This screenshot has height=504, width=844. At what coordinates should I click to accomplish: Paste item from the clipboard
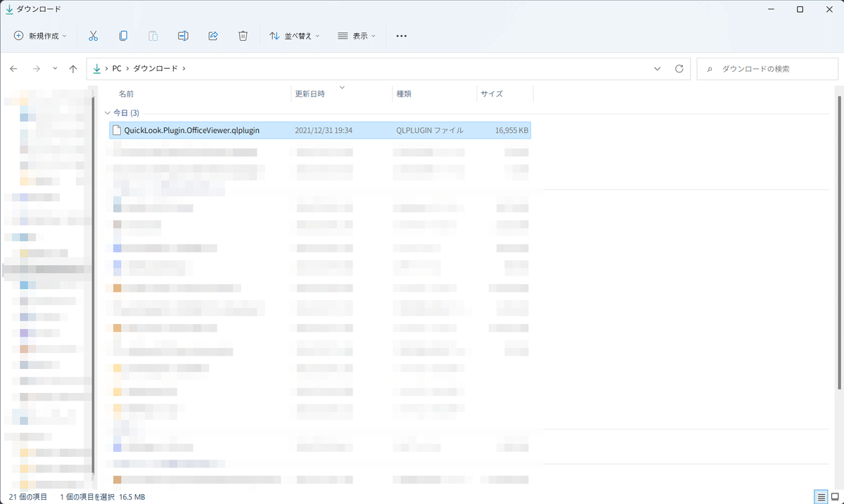pyautogui.click(x=153, y=35)
